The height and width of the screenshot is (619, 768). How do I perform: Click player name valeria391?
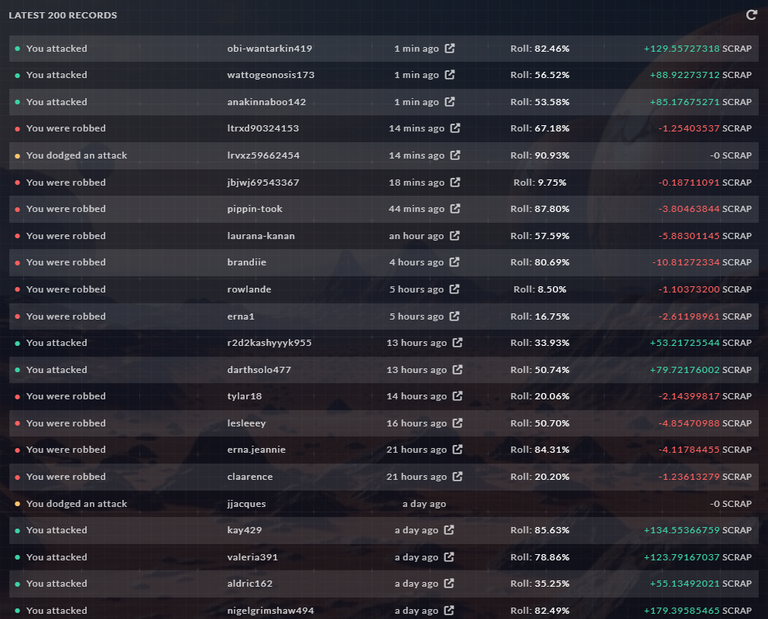click(x=252, y=557)
